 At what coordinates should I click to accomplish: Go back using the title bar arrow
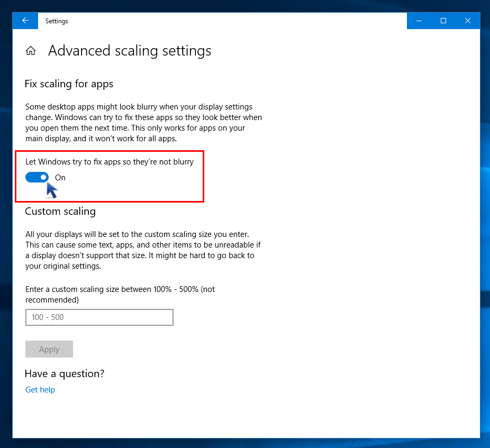25,21
